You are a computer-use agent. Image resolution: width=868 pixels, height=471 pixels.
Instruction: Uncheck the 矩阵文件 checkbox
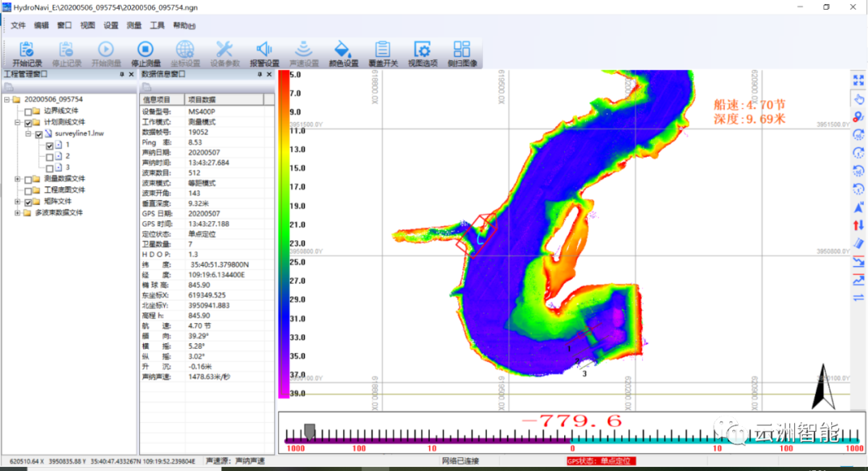[x=29, y=202]
